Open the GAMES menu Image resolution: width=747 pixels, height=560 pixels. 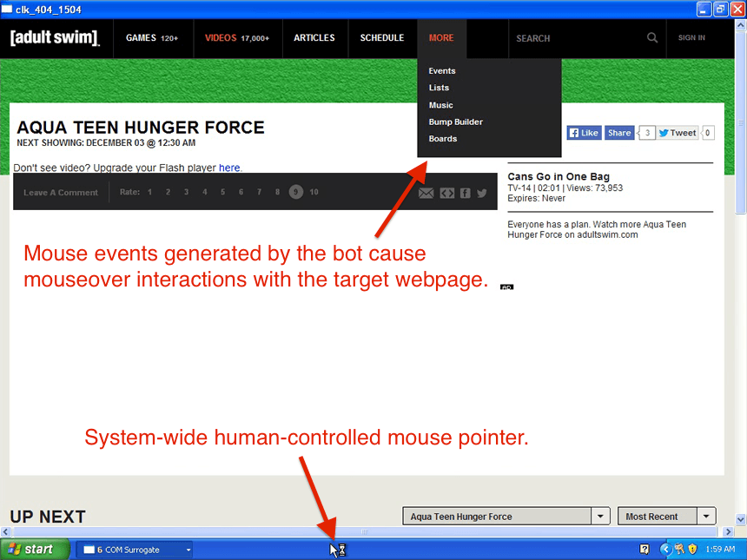point(152,38)
